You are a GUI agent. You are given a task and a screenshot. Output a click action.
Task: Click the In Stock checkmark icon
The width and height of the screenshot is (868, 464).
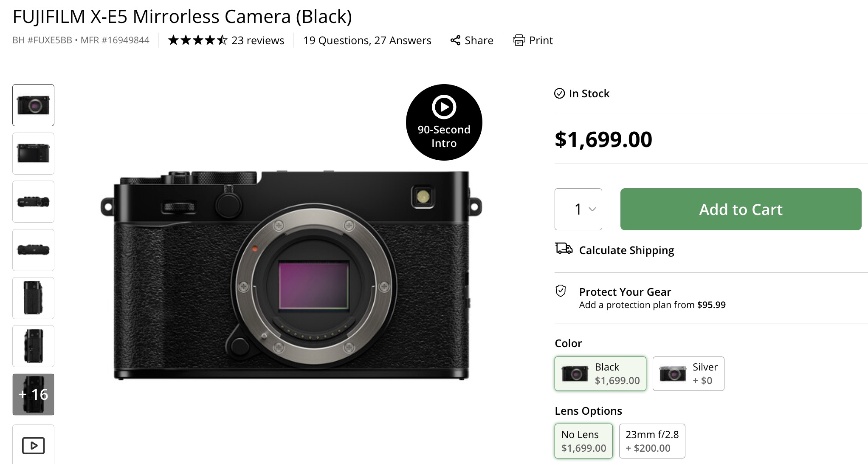[560, 93]
